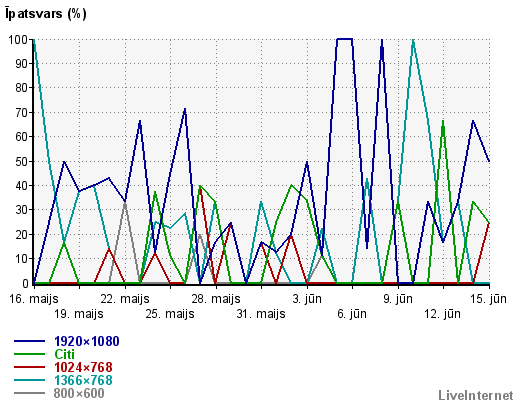Click the gray line swatch beside 800×600
The image size is (520, 405).
29,393
